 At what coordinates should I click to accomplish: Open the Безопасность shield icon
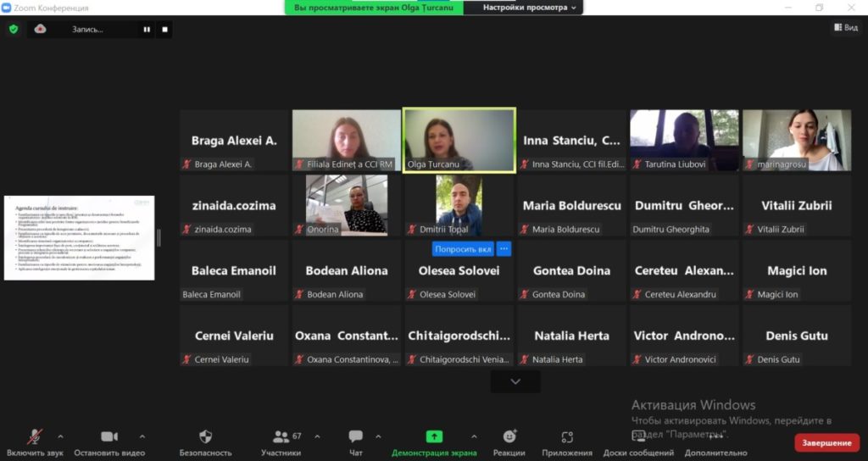(205, 436)
